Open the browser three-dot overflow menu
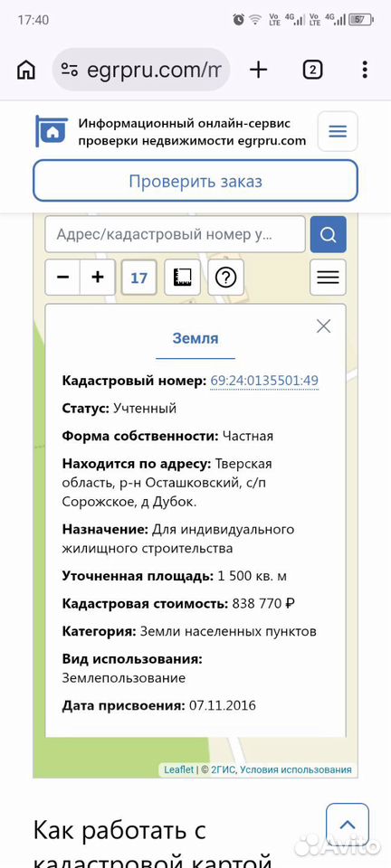 365,70
